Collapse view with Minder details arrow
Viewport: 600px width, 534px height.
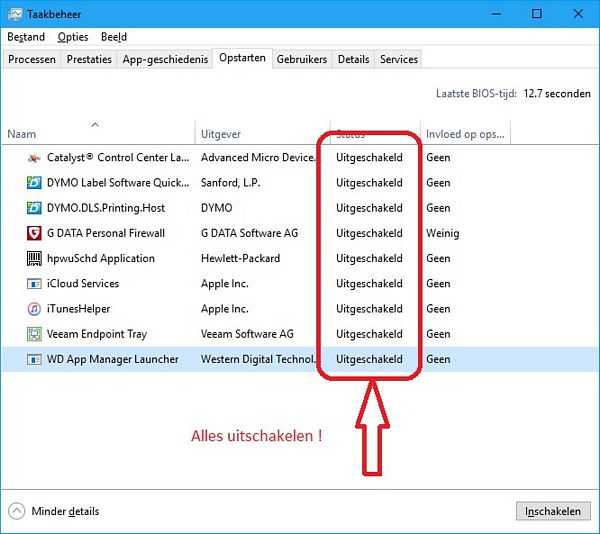click(x=16, y=511)
